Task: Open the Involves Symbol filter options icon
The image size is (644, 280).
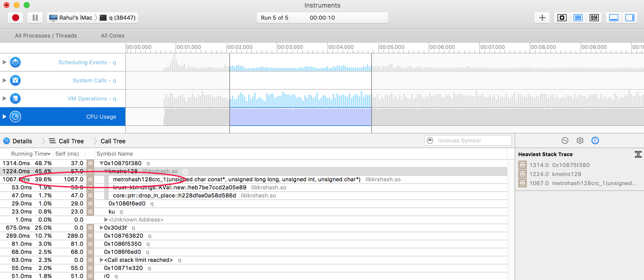Action: pyautogui.click(x=430, y=141)
